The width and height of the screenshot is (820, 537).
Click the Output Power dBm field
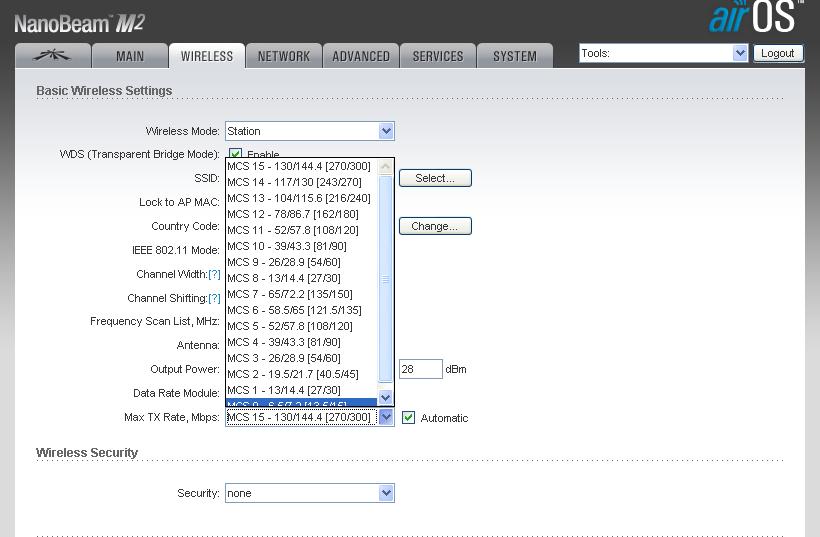[x=420, y=369]
